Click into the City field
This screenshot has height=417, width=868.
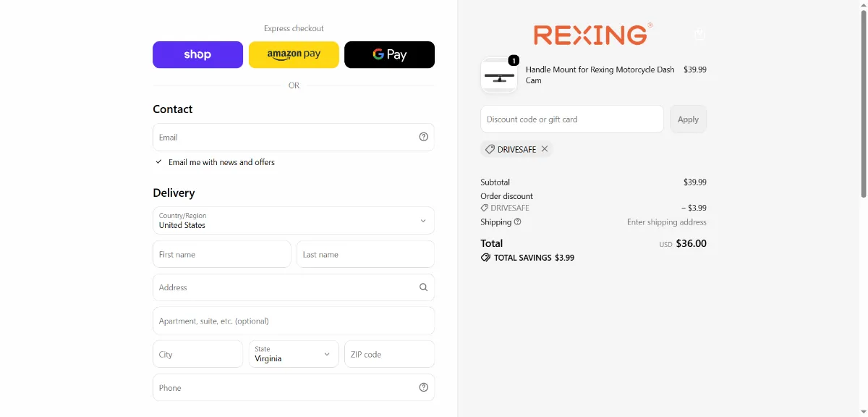click(198, 354)
